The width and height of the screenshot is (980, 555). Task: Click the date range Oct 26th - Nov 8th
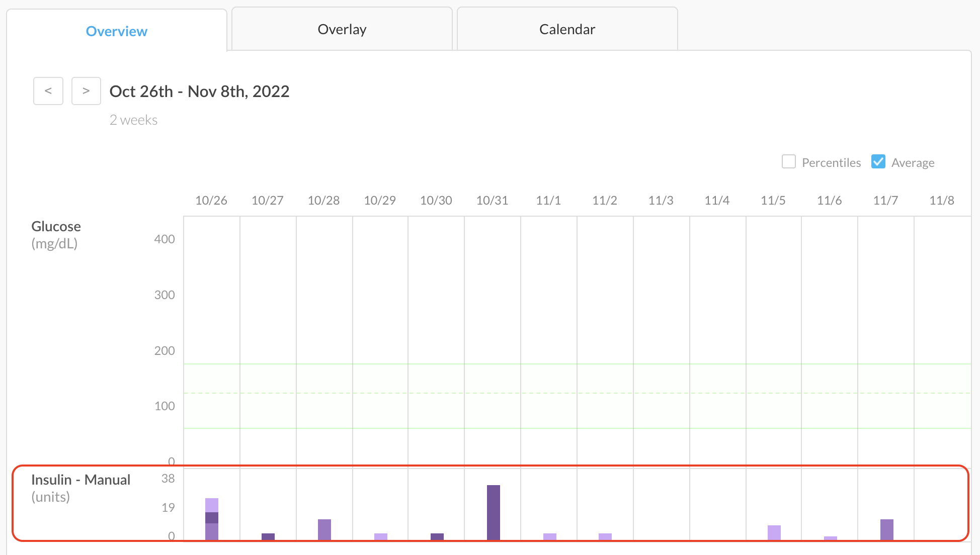pyautogui.click(x=199, y=91)
